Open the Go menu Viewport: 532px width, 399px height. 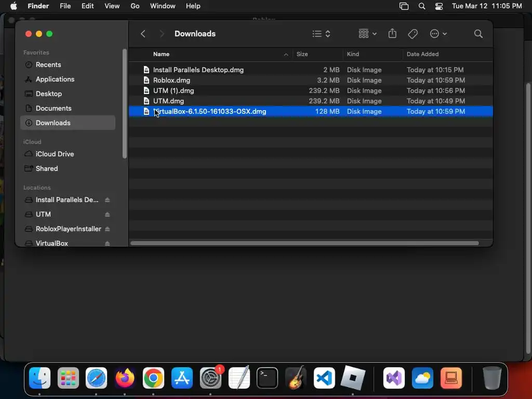(135, 6)
